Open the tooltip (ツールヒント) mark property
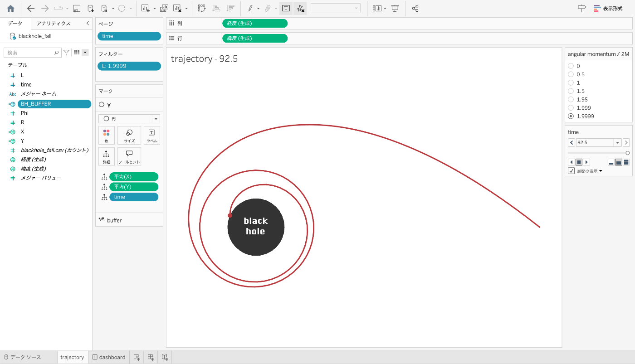Screen dimensions: 635x364 [129, 156]
